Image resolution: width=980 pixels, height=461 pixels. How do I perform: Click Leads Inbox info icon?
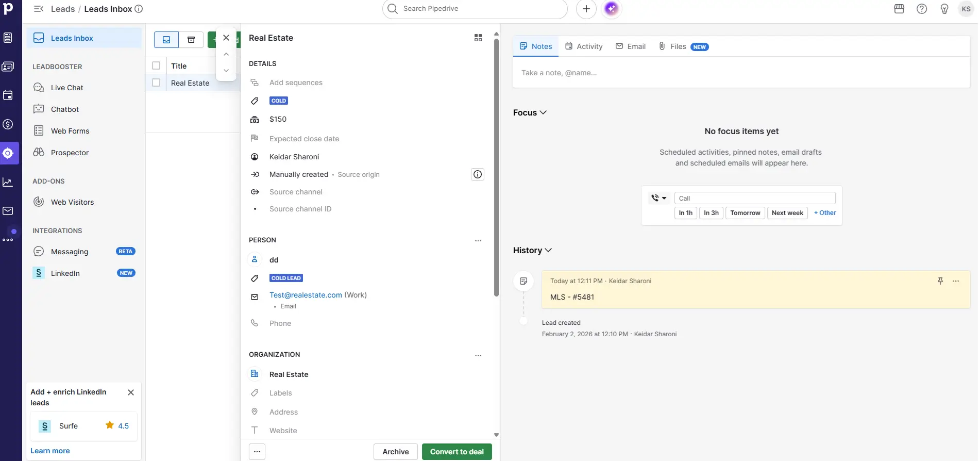coord(139,9)
